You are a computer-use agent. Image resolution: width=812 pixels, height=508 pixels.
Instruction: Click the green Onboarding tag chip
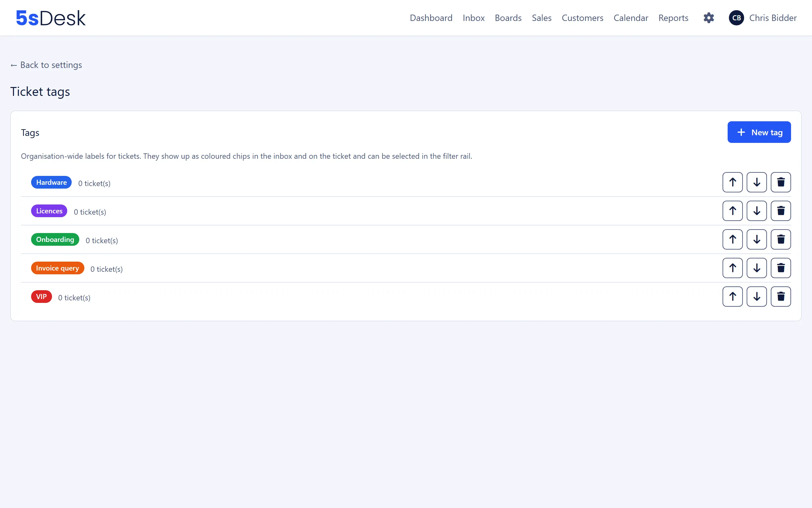pos(55,239)
